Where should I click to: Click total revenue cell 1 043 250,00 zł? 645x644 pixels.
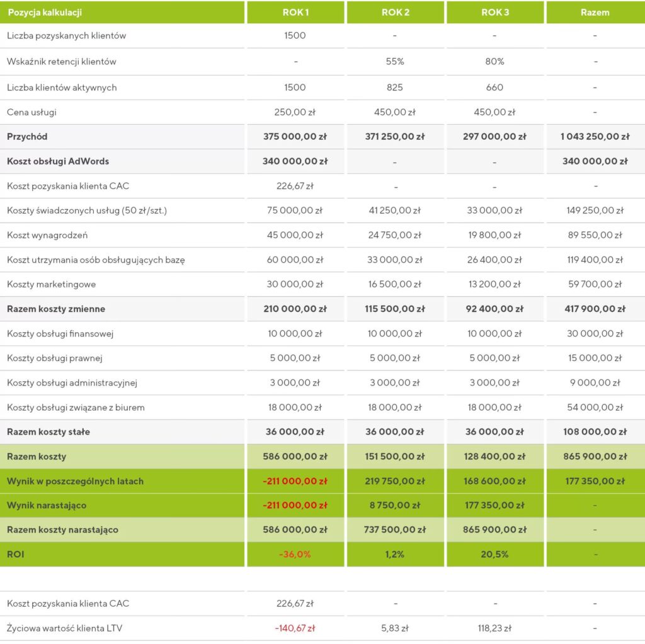click(x=595, y=137)
